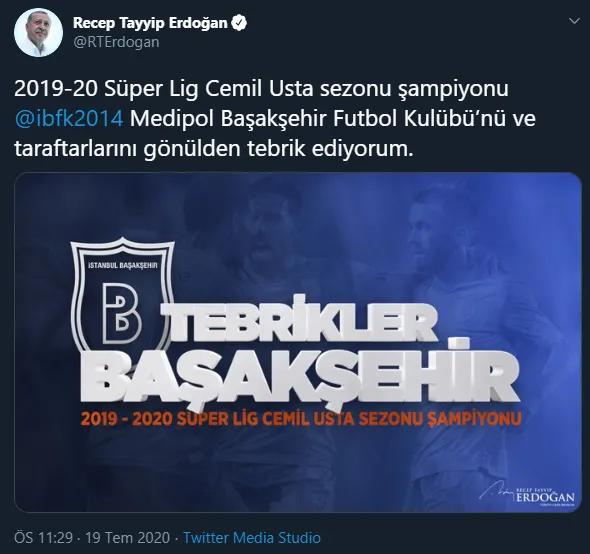Screen dimensions: 590x554
Task: Click the large BAŞAKŞEHİR text in image
Action: click(299, 378)
